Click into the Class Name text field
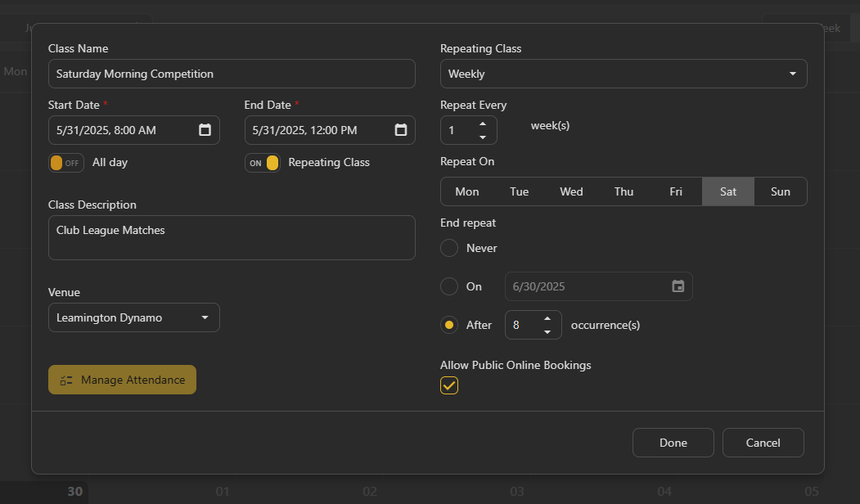This screenshot has height=504, width=860. tap(232, 74)
